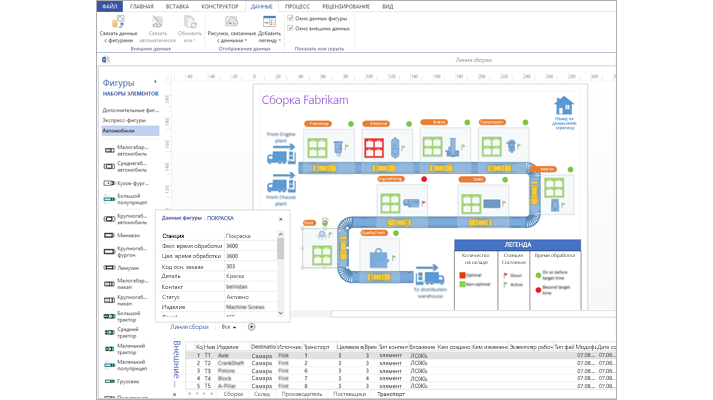The height and width of the screenshot is (400, 713).
Task: Select the ДАННЫЕ ribbon tab
Action: tap(262, 6)
